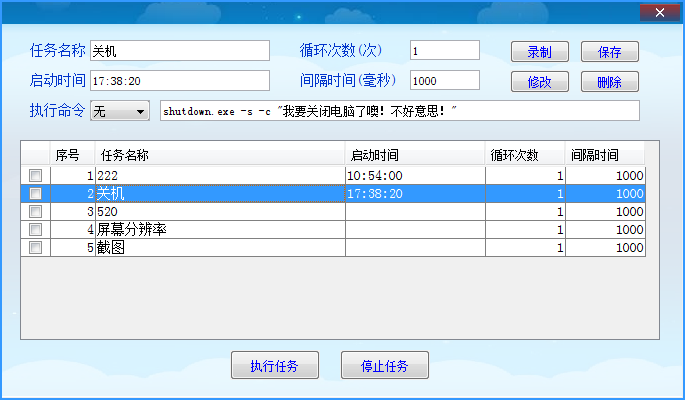The height and width of the screenshot is (400, 685).
Task: Click the 修改 button
Action: tap(540, 82)
